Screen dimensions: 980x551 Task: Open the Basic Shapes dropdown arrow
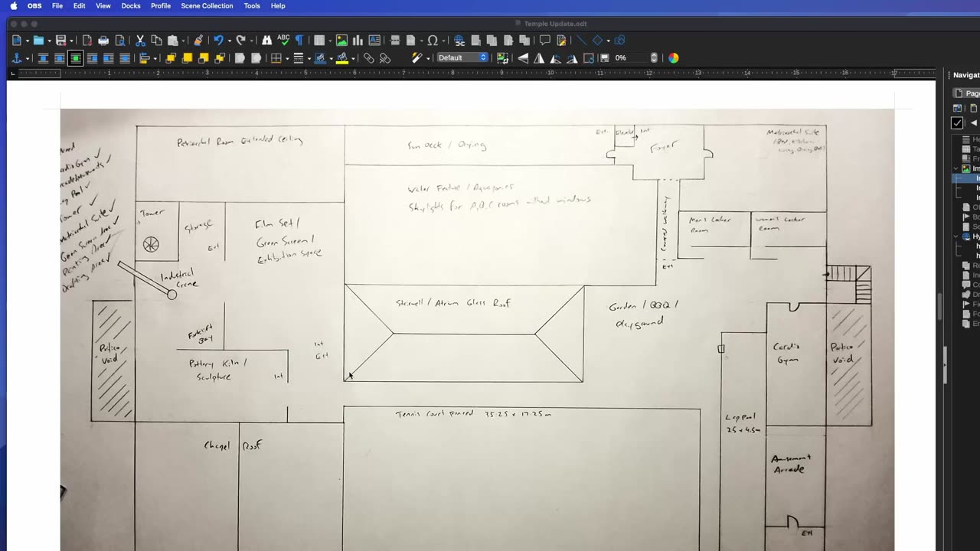609,41
